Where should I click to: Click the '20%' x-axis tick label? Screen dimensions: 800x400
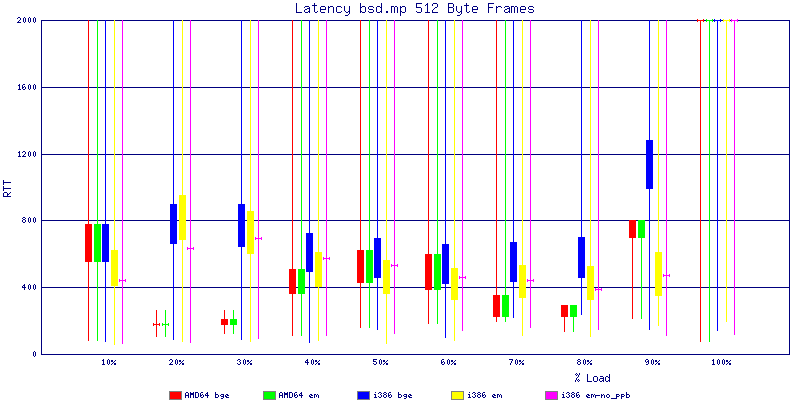pos(177,362)
